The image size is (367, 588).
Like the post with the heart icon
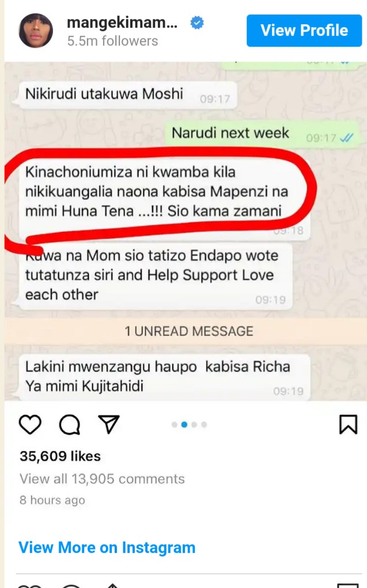click(30, 424)
